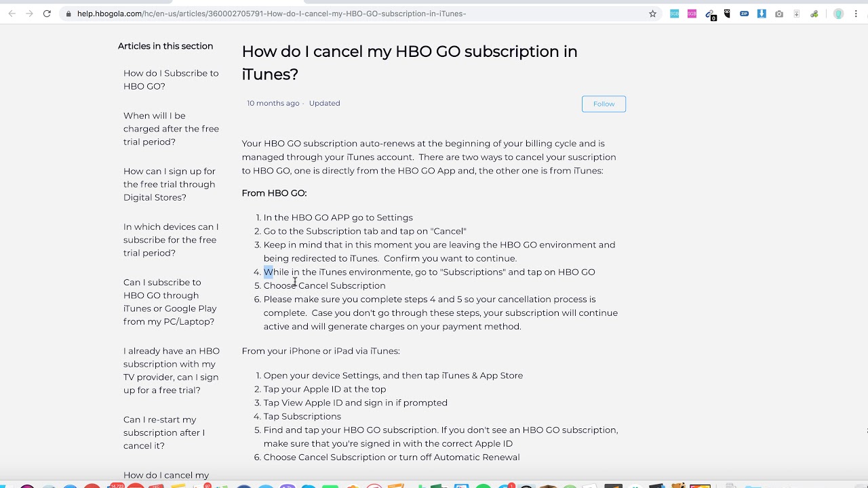The height and width of the screenshot is (488, 868).
Task: Click the intro paragraph 'Your HBO GO subscription auto-renews'
Action: click(429, 157)
